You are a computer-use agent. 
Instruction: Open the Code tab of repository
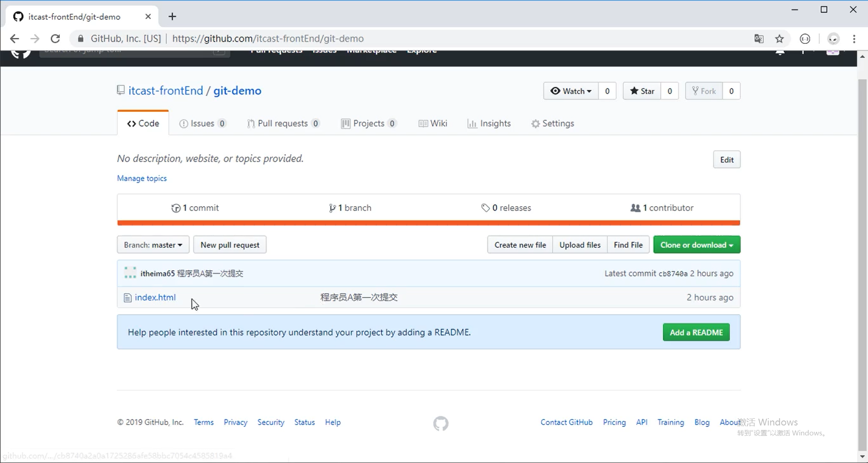[143, 123]
